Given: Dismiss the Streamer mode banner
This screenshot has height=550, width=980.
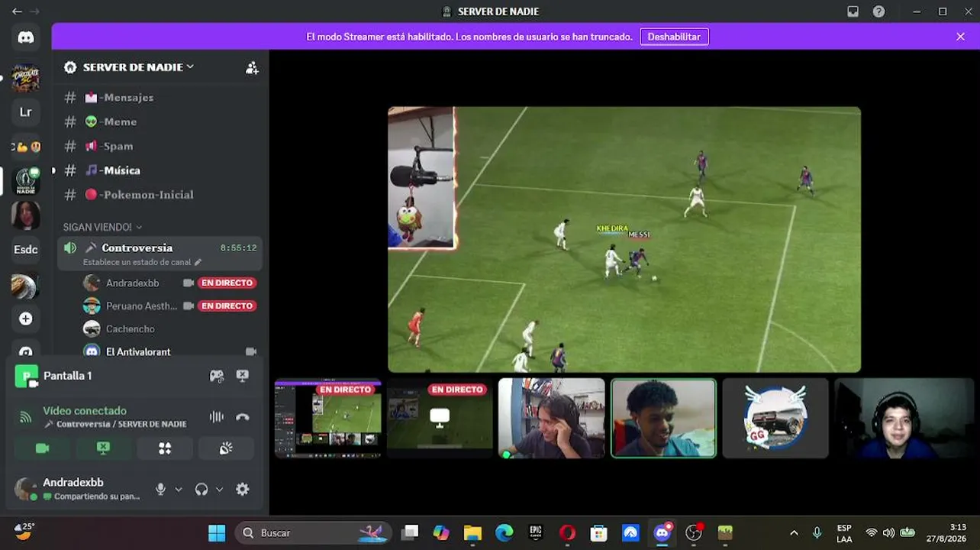Looking at the screenshot, I should 961,37.
